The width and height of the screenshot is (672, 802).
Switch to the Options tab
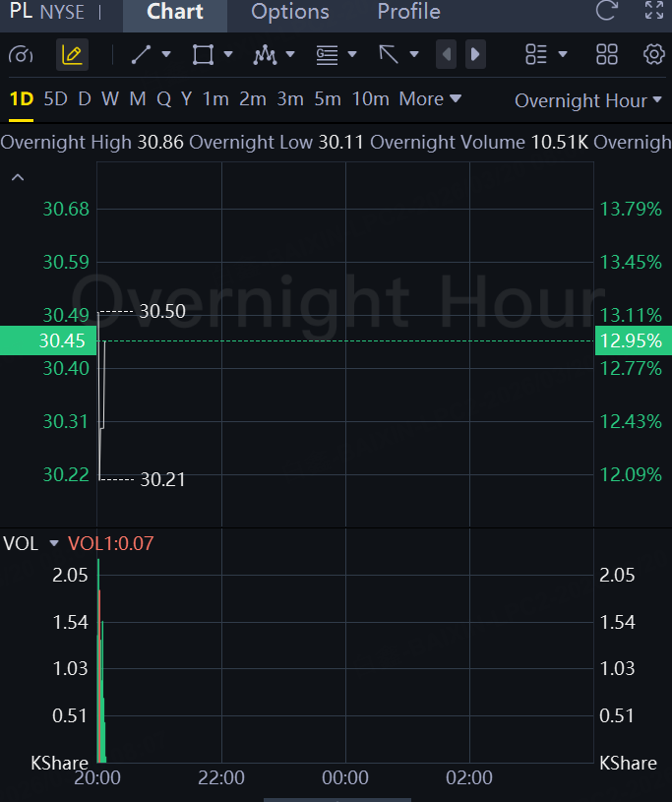click(x=290, y=13)
